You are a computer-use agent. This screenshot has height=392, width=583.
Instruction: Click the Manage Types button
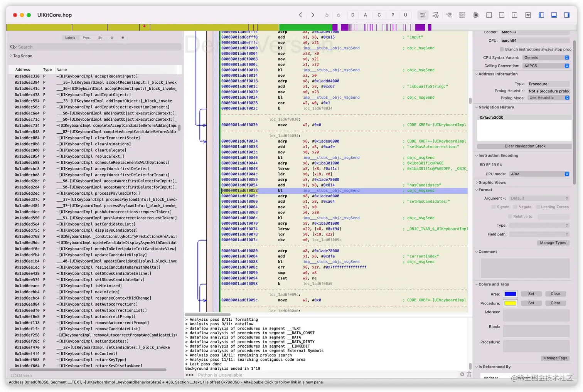tap(553, 243)
